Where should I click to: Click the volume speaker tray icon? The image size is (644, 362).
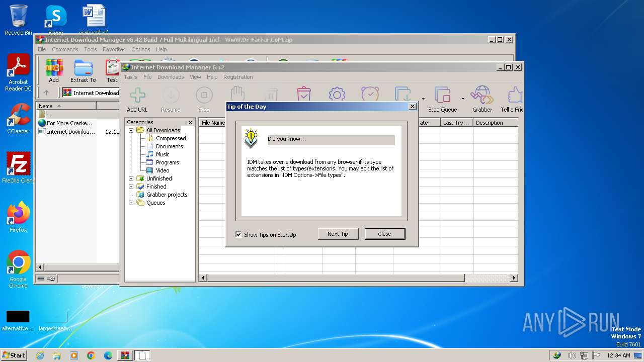(572, 355)
